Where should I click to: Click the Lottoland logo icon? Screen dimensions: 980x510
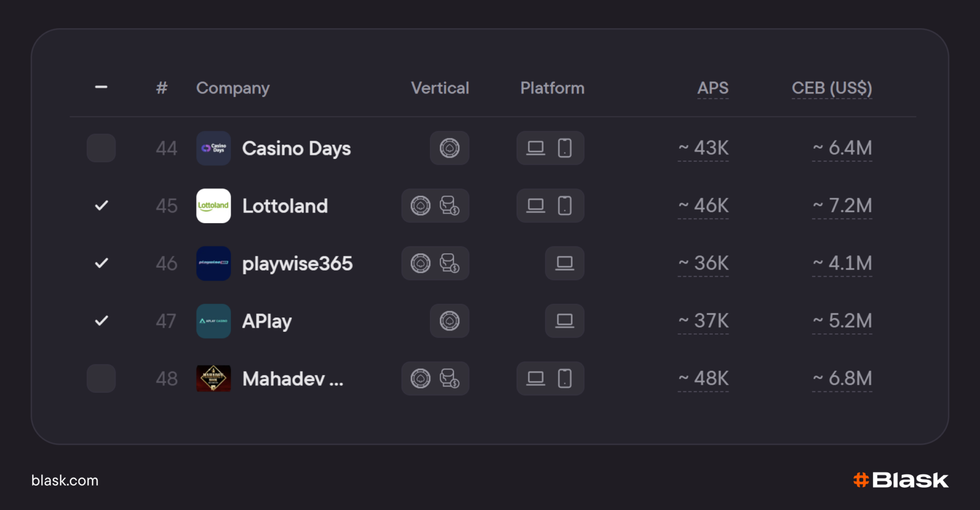pos(213,206)
